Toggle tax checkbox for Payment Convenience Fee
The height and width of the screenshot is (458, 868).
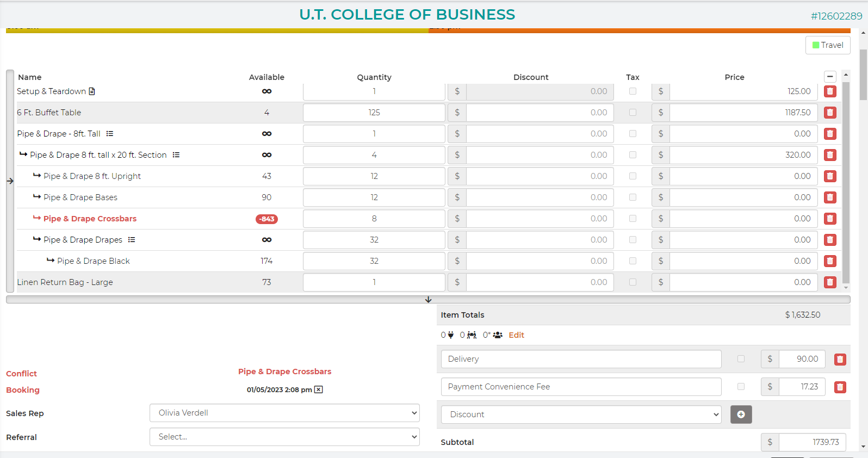pyautogui.click(x=741, y=387)
